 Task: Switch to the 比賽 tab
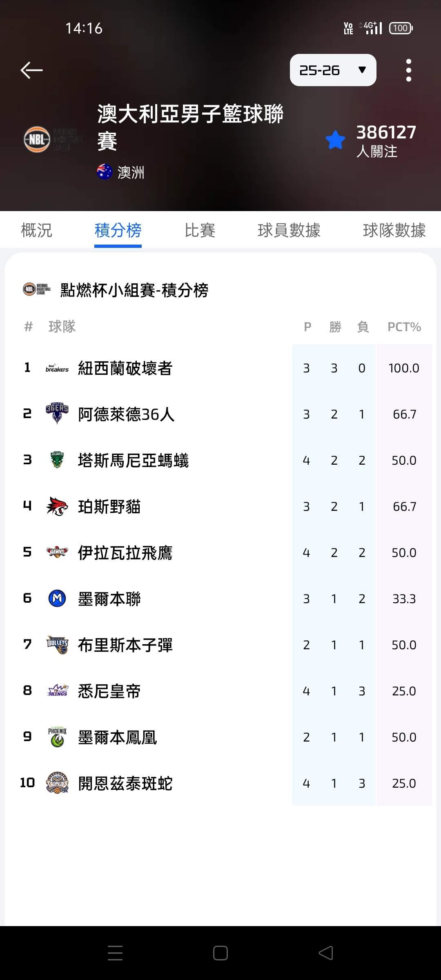[200, 230]
